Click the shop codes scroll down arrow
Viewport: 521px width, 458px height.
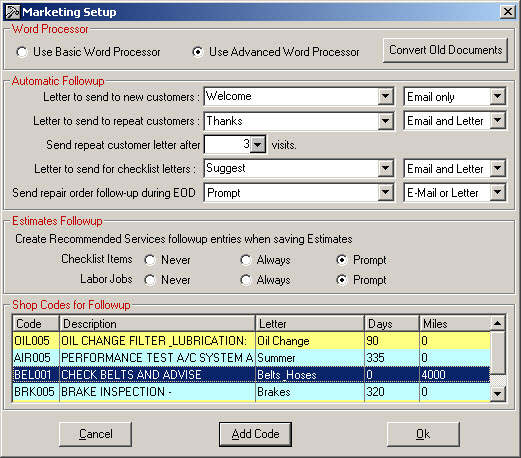click(498, 393)
